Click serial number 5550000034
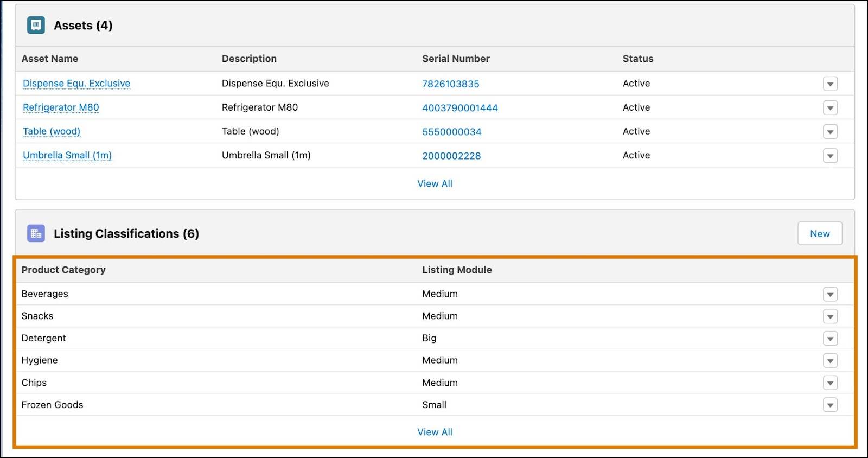 pos(452,131)
